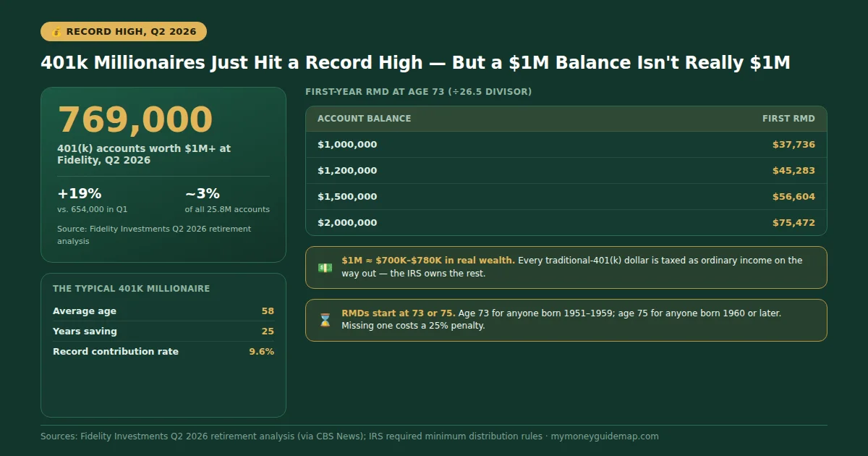Click the $75,472 RMD value
The height and width of the screenshot is (456, 868).
(793, 223)
